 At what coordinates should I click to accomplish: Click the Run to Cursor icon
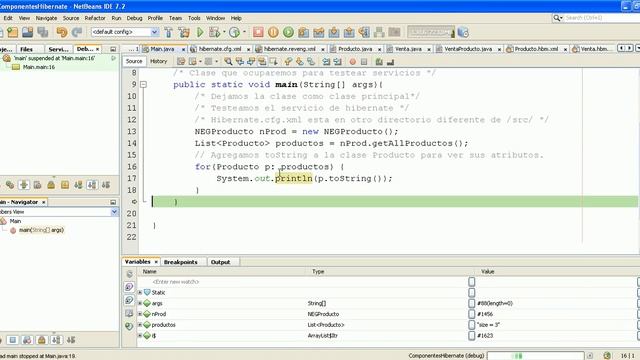364,32
